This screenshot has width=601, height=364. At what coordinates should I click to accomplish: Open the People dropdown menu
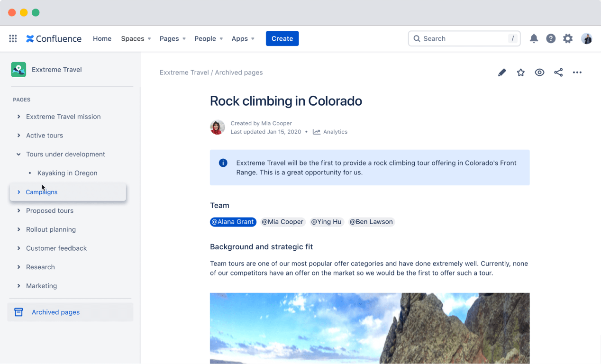click(x=209, y=38)
